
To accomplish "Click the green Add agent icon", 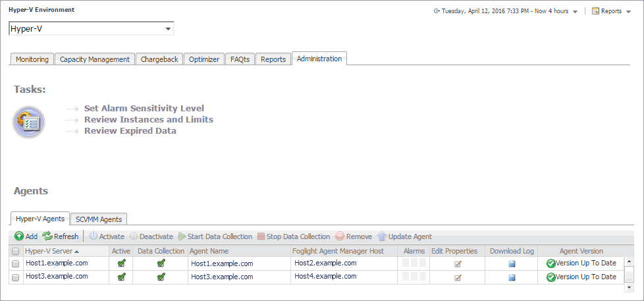I will coord(19,236).
